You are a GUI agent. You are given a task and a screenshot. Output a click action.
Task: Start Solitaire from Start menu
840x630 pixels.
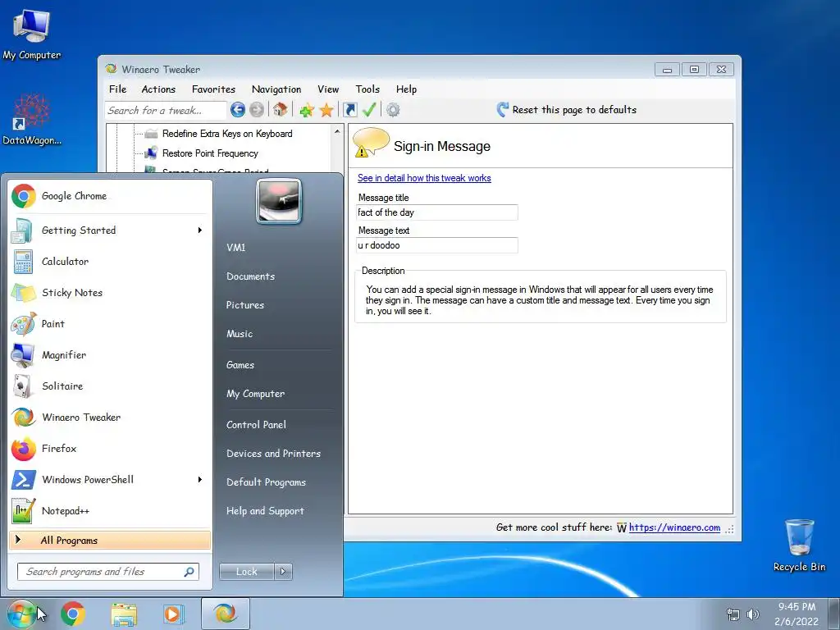tap(109, 386)
